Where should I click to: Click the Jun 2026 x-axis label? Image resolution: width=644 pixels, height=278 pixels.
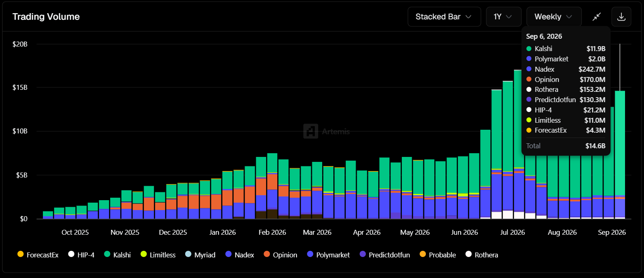464,232
